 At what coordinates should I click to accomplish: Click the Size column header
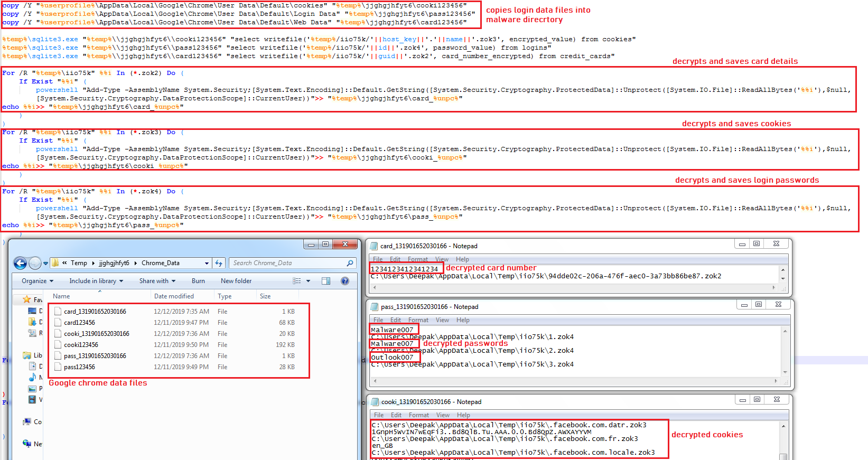tap(265, 296)
